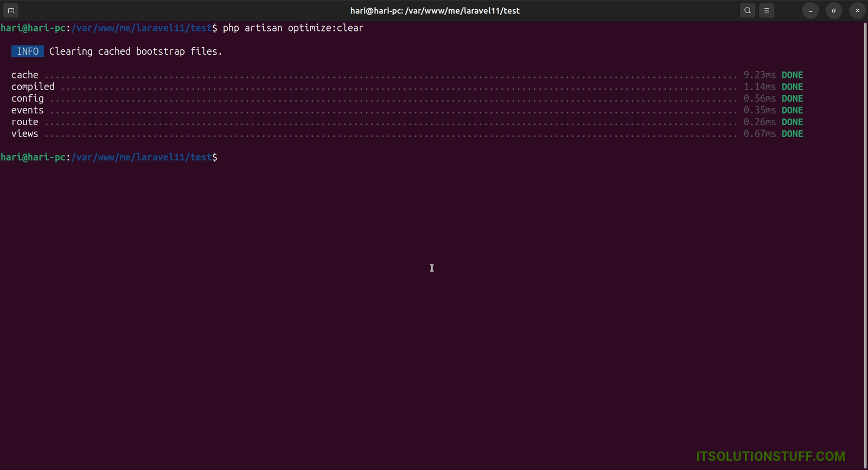Click the 'cache' output line label
The width and height of the screenshot is (868, 470).
click(25, 75)
